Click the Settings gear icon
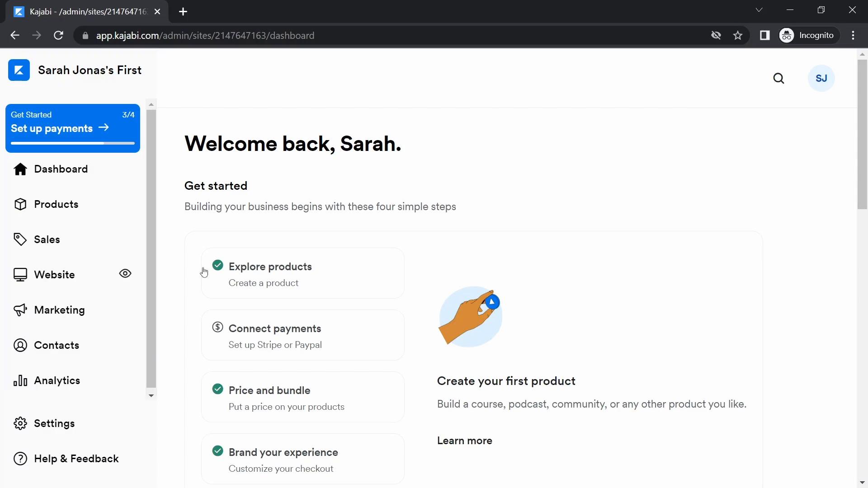868x488 pixels. click(x=20, y=423)
